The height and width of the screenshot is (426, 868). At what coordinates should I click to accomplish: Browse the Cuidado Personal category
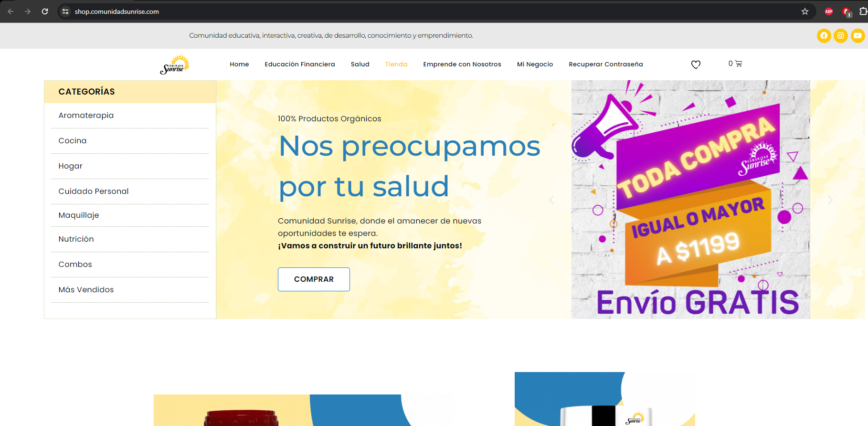94,192
